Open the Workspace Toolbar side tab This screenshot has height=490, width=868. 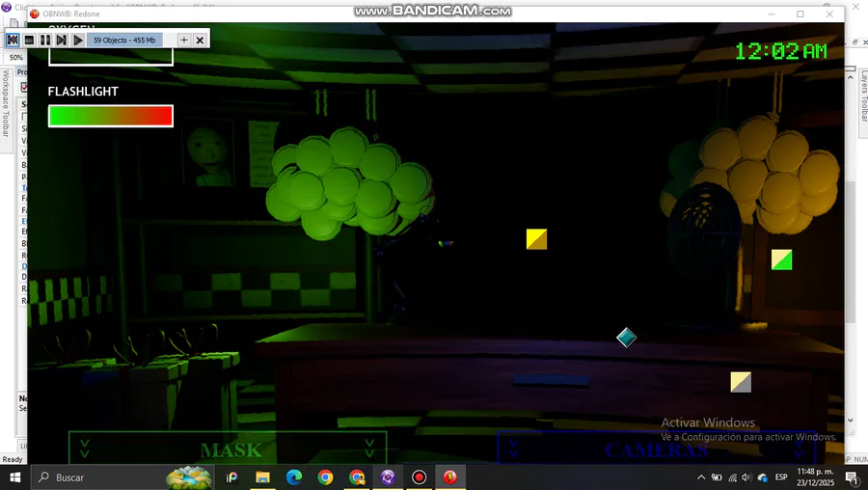(x=6, y=103)
